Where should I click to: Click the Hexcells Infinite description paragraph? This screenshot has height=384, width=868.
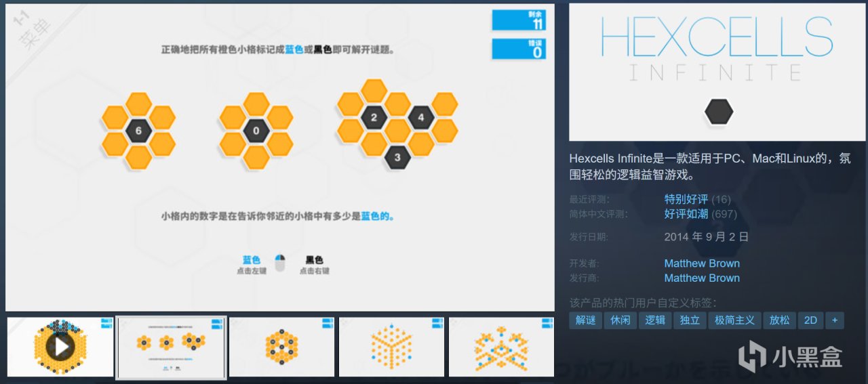click(x=709, y=167)
